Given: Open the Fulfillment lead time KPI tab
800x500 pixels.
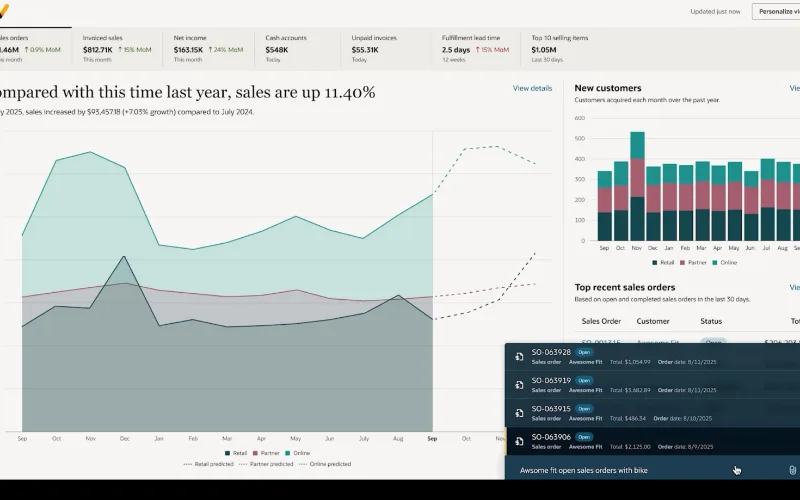Looking at the screenshot, I should 476,48.
